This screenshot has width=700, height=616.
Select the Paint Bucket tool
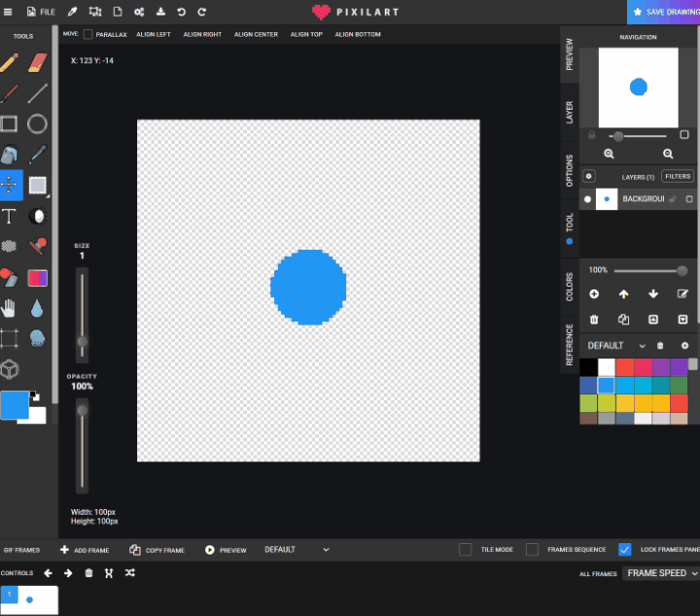(x=9, y=154)
